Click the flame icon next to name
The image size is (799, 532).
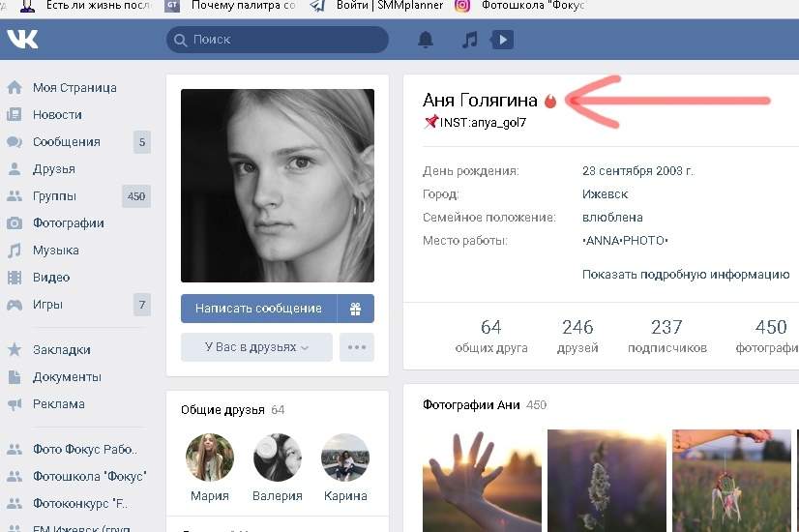(550, 101)
